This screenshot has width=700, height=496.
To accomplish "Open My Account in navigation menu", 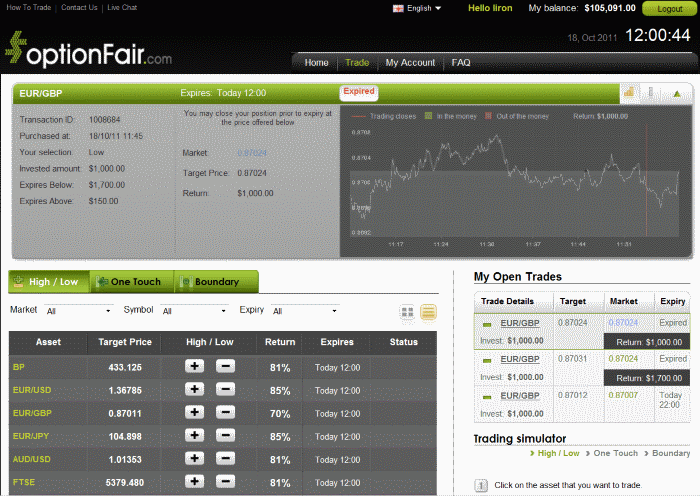I will tap(410, 62).
